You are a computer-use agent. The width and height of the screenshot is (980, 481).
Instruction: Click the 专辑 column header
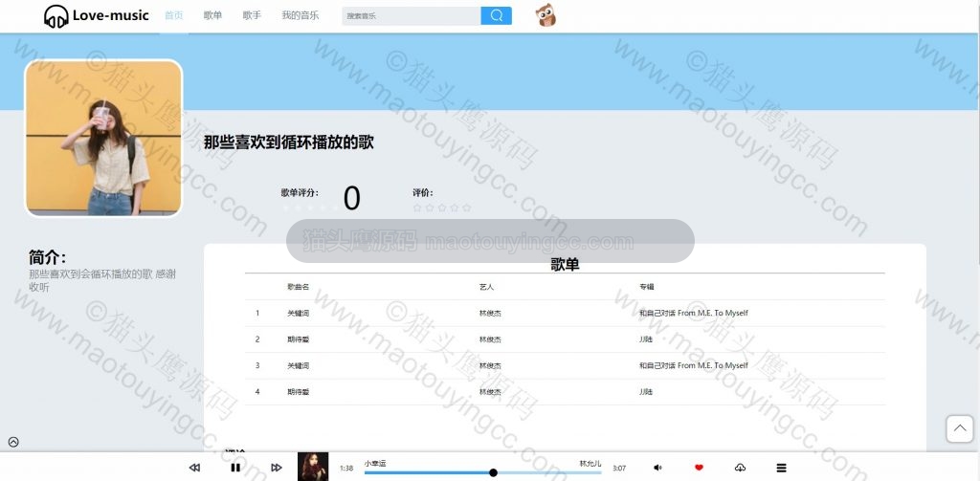(x=646, y=287)
